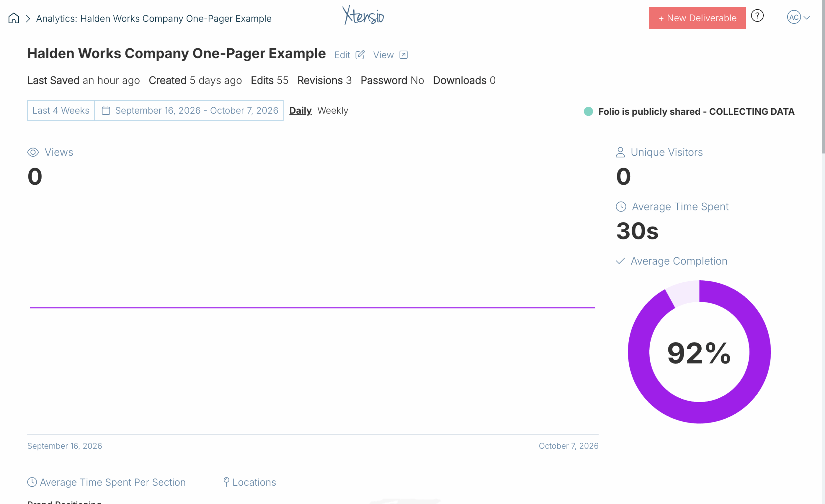Image resolution: width=825 pixels, height=504 pixels.
Task: Click the 'Edits 55' text
Action: coord(269,80)
